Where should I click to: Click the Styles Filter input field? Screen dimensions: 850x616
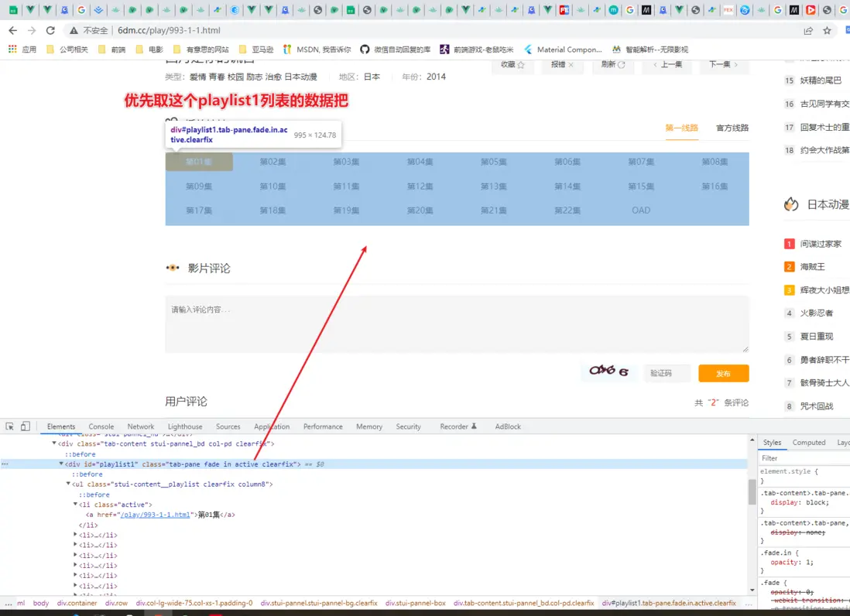pos(804,458)
